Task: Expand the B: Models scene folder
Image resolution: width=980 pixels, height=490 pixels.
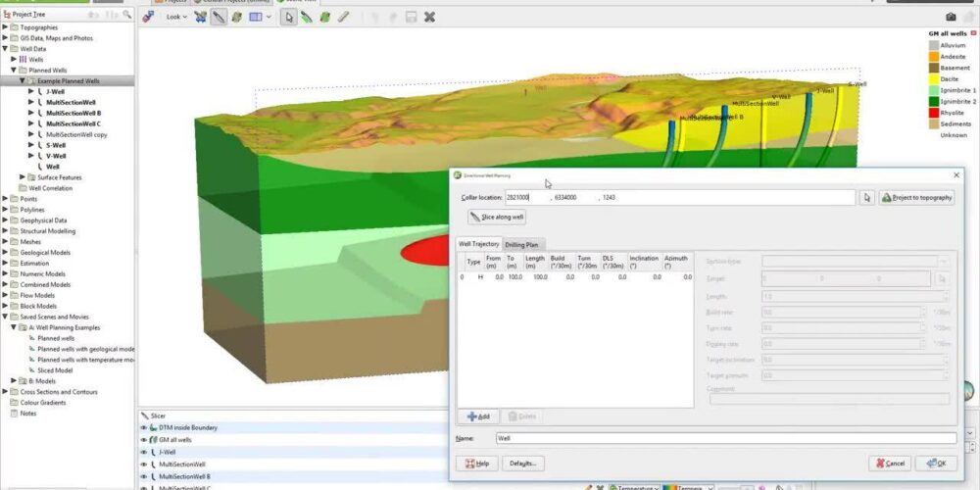Action: (14, 380)
